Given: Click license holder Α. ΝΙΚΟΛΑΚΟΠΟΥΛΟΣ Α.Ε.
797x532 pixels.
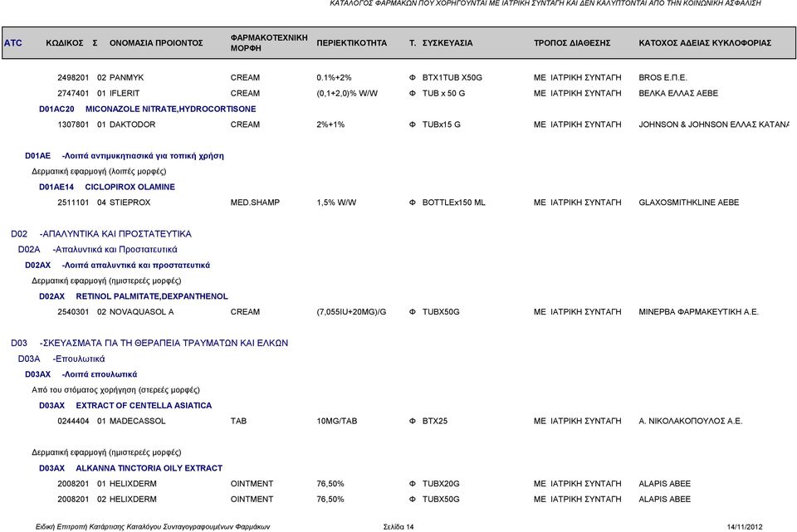Looking at the screenshot, I should tap(691, 422).
